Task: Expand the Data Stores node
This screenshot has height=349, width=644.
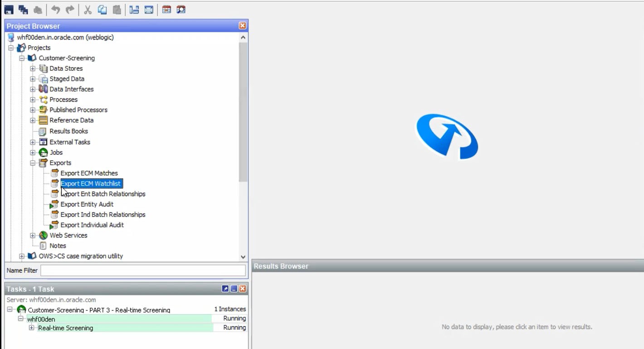Action: (33, 69)
